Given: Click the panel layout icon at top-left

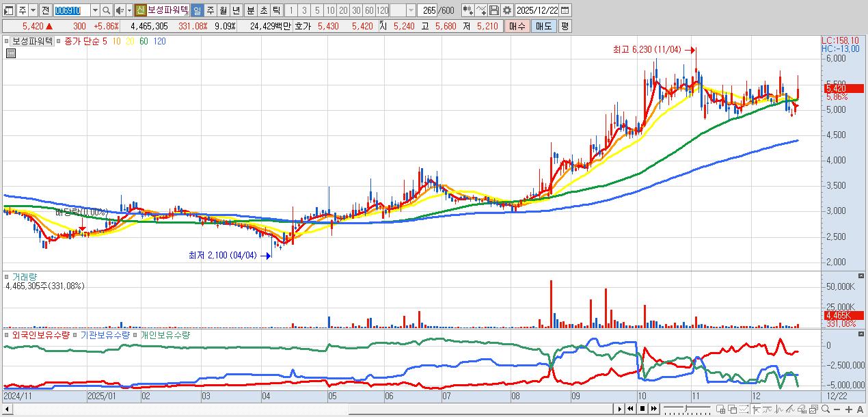Looking at the screenshot, I should point(8,10).
